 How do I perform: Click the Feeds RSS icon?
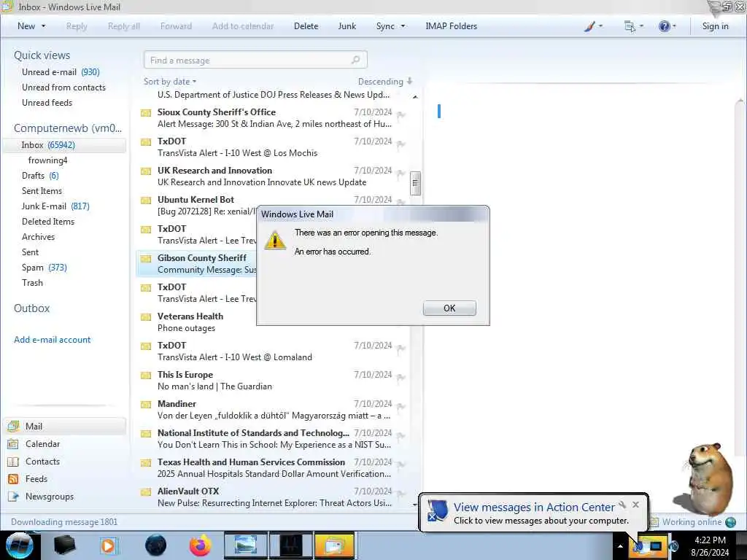point(13,478)
